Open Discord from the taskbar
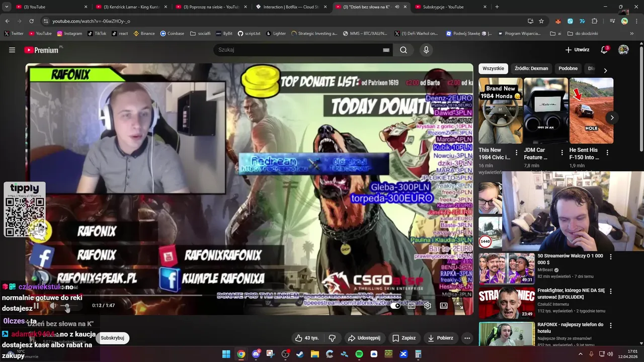Screen dimensions: 644x362 256,354
